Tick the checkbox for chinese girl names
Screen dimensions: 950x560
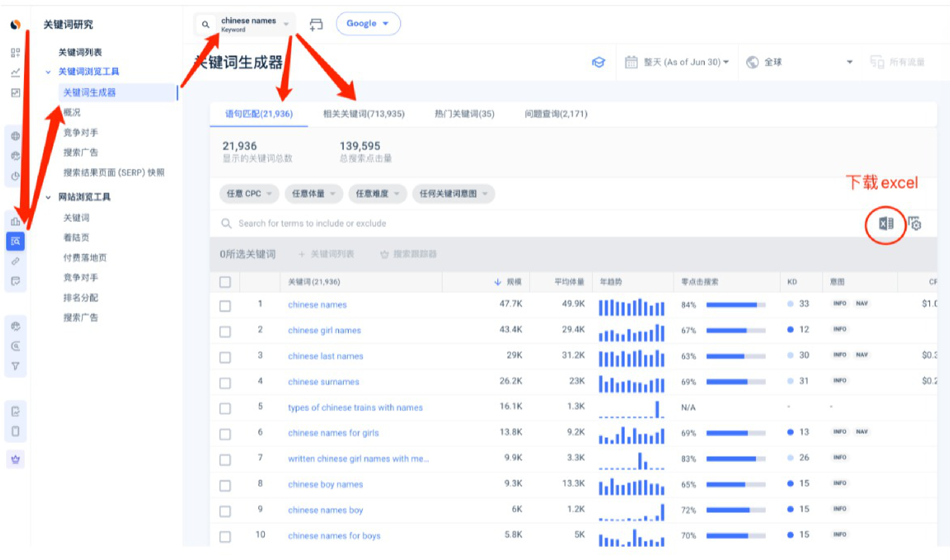[x=225, y=331]
